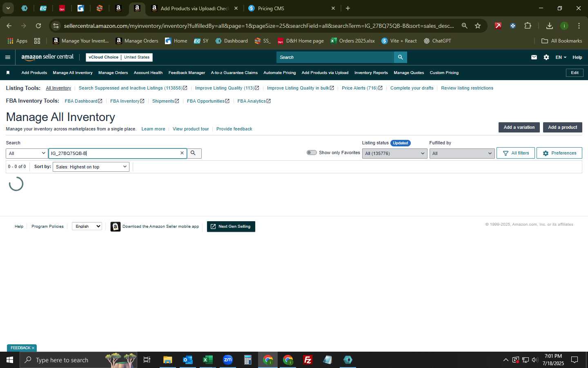
Task: Click the Windows Start button
Action: pyautogui.click(x=10, y=360)
